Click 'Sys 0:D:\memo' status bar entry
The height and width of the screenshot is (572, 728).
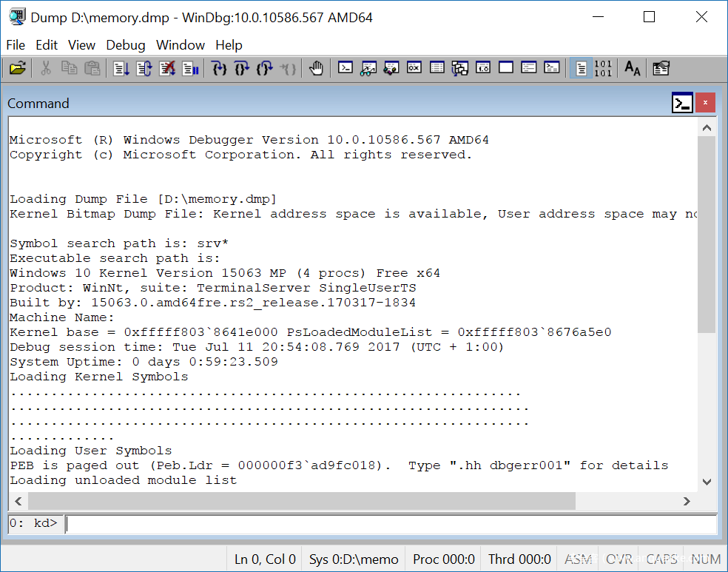[354, 559]
